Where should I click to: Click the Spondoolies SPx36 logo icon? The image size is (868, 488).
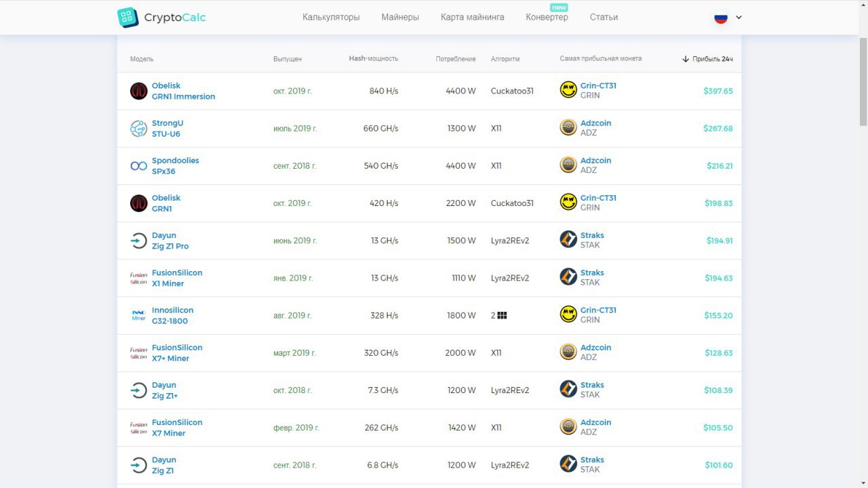(x=139, y=165)
